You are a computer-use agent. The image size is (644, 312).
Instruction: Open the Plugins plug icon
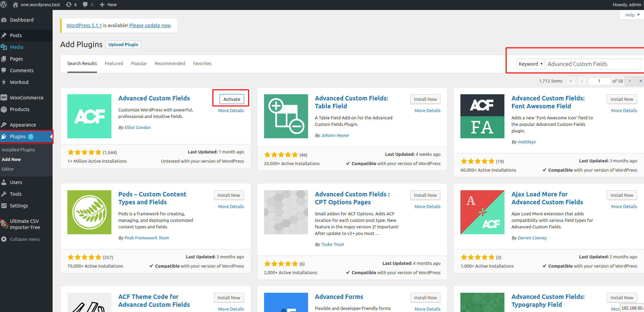[x=4, y=137]
